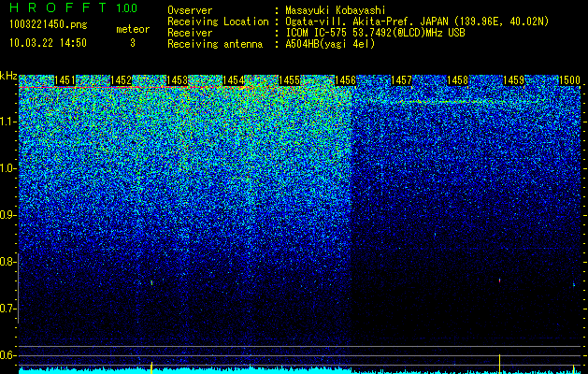Click the 'Ovserver' field label

(x=190, y=10)
